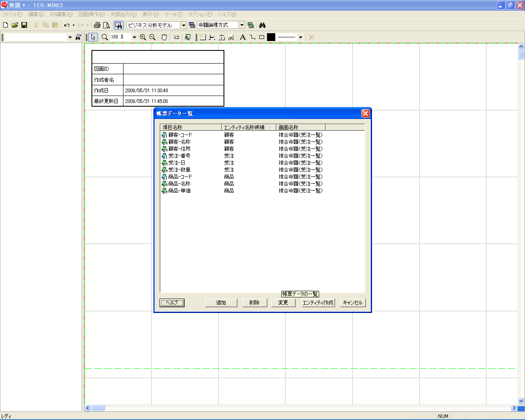This screenshot has width=525, height=420.
Task: Open the ER編集(R) menu
Action: coord(62,14)
